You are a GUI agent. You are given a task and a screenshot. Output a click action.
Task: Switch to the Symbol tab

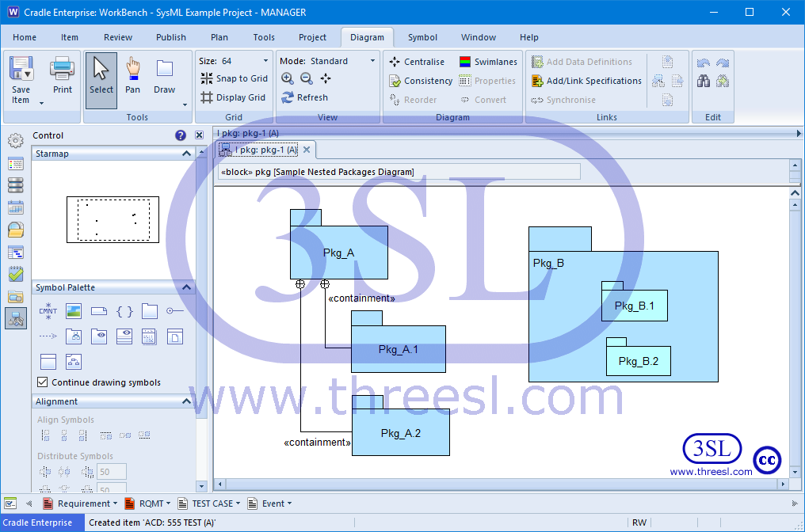(x=422, y=37)
